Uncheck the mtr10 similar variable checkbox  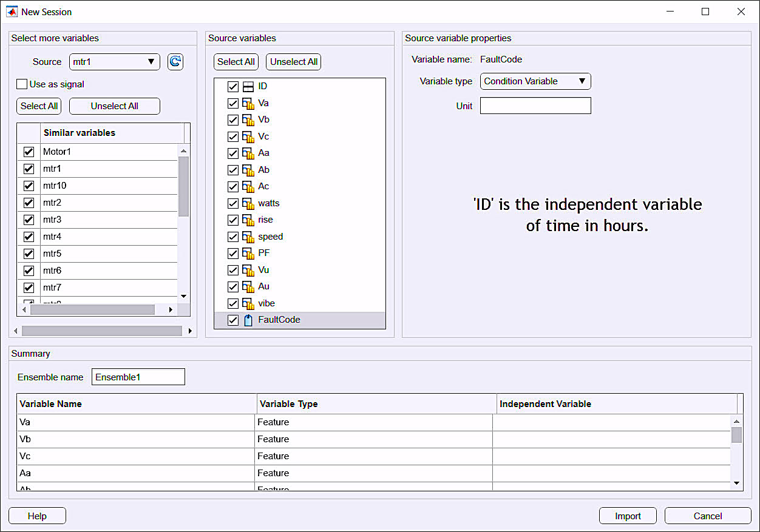pyautogui.click(x=29, y=186)
